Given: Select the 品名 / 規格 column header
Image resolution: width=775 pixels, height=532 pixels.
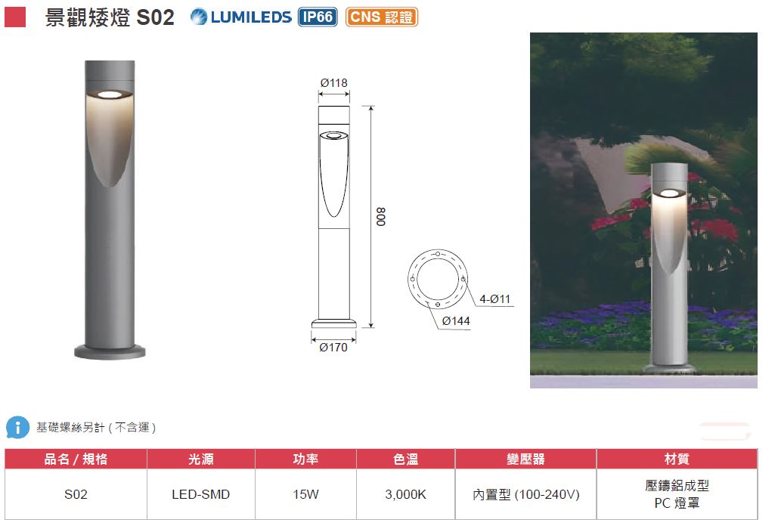Looking at the screenshot, I should (x=76, y=459).
